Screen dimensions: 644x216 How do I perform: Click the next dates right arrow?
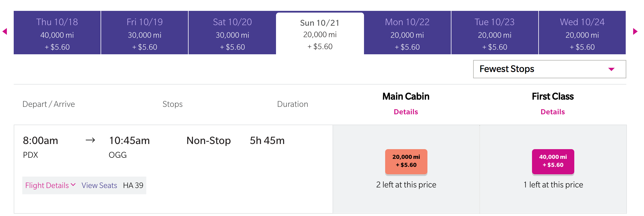tap(635, 31)
